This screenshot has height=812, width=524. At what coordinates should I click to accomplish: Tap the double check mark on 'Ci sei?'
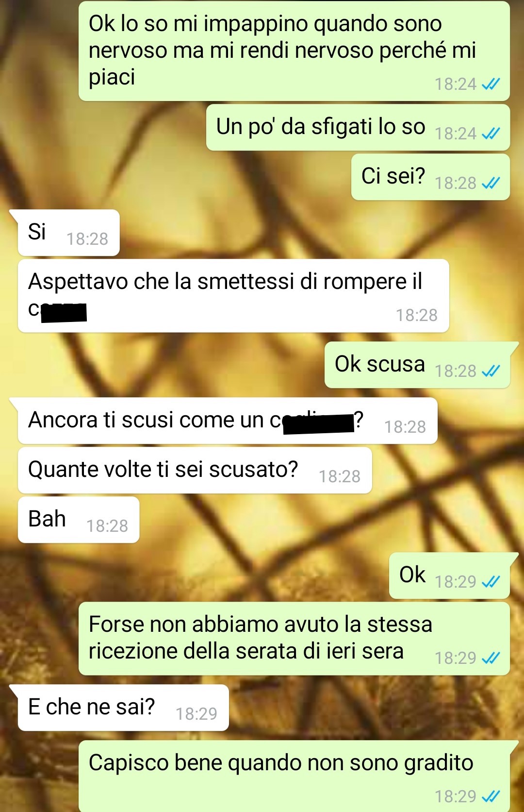point(491,183)
